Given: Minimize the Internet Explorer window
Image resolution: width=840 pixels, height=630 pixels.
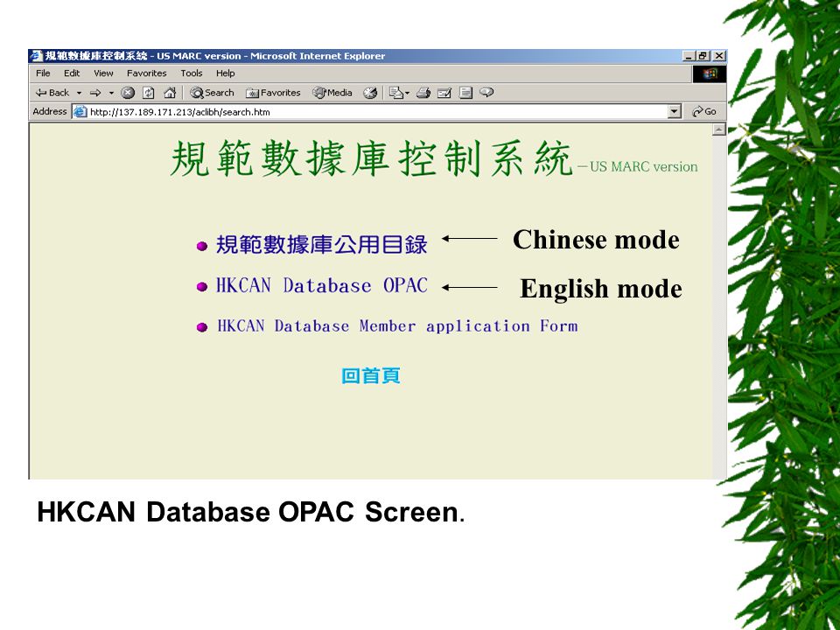Looking at the screenshot, I should point(689,56).
